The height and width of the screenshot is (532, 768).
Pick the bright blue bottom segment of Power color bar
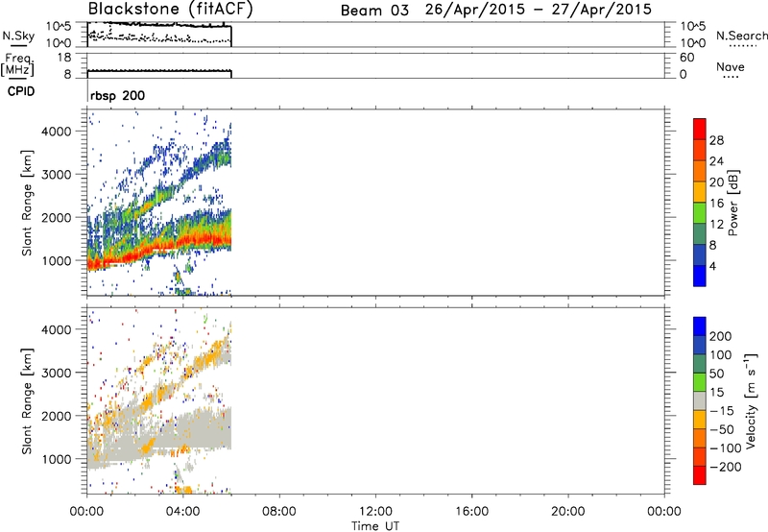point(700,276)
